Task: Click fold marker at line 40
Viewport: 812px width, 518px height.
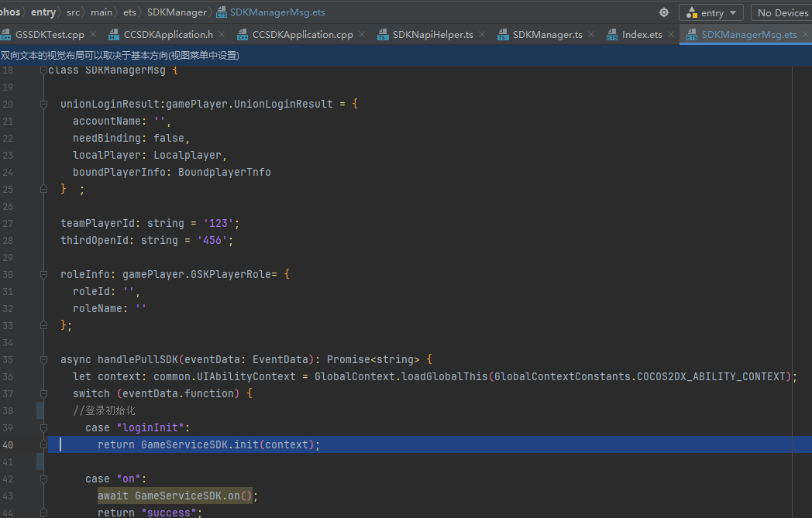Action: click(x=43, y=445)
